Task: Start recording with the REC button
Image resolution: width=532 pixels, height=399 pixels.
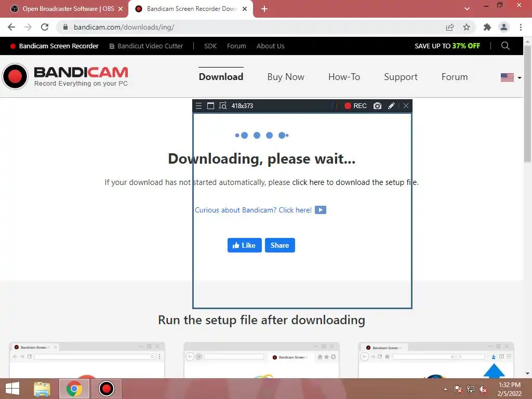Action: pyautogui.click(x=355, y=106)
